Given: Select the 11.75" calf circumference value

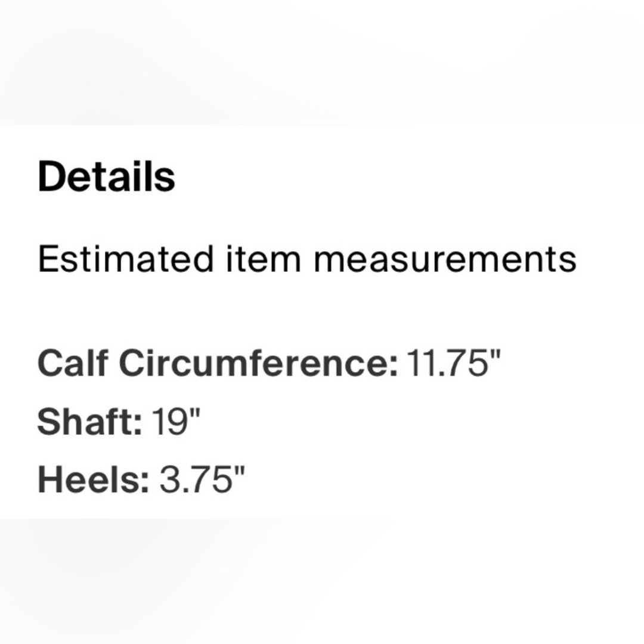Looking at the screenshot, I should coord(454,363).
